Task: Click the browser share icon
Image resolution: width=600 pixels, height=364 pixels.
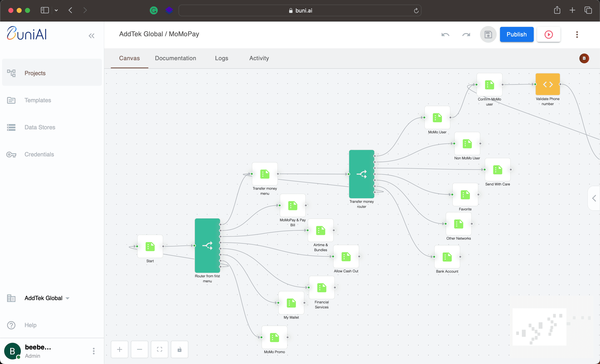Action: (557, 10)
